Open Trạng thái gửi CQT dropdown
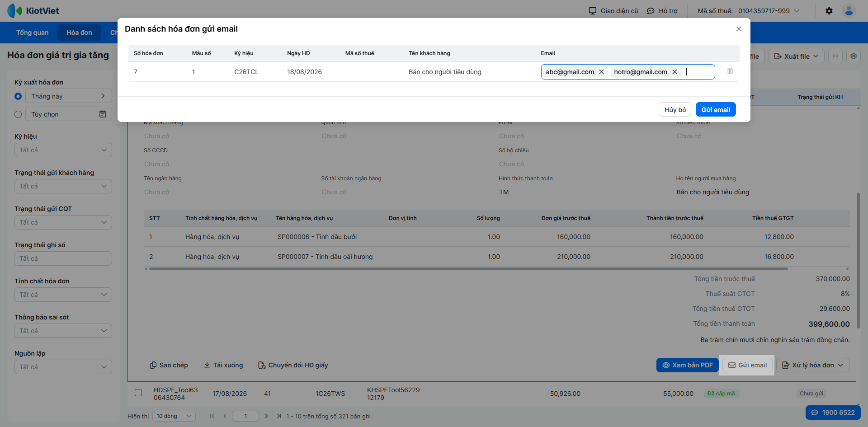 click(63, 222)
